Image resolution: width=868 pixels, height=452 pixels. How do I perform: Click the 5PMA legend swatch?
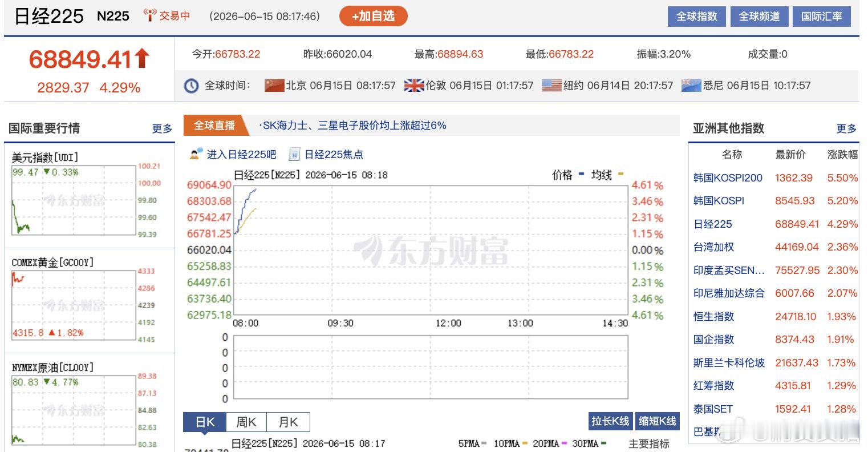click(x=484, y=443)
